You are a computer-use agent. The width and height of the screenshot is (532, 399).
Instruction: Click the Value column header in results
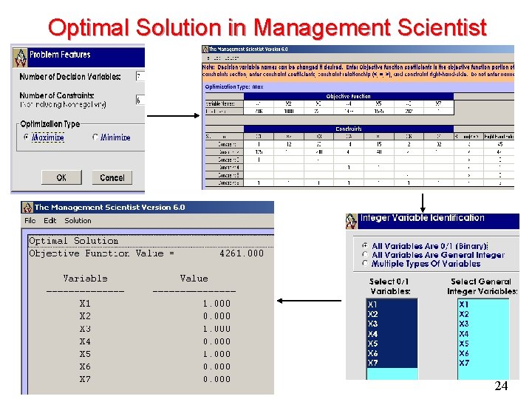coord(194,279)
